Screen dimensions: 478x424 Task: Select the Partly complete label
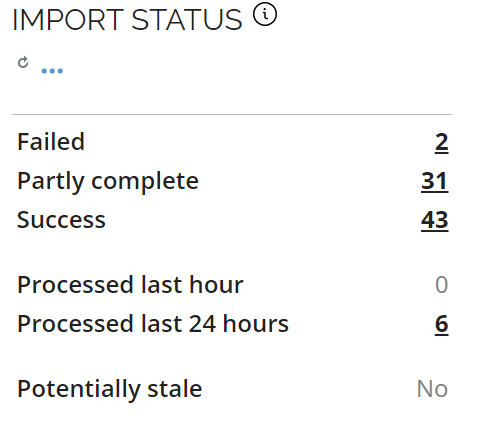click(x=108, y=182)
